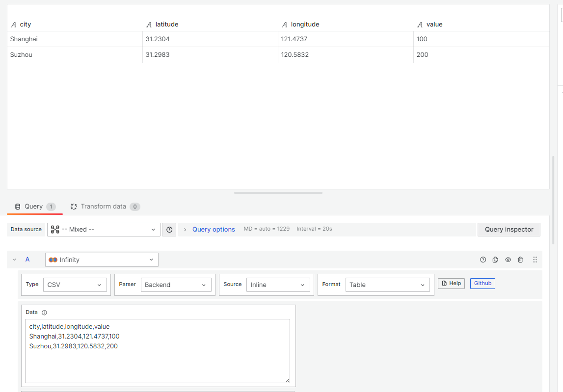
Task: Click the value cell 100
Action: point(482,39)
